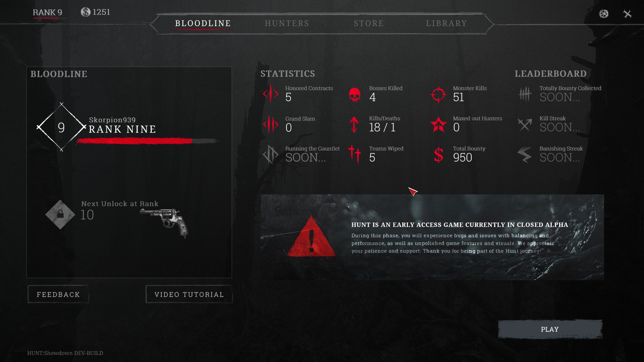This screenshot has width=644, height=362.
Task: Click the Play button
Action: pos(550,329)
